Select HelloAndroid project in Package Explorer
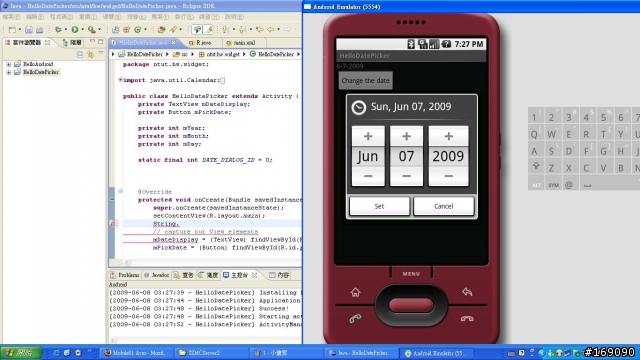 38,64
